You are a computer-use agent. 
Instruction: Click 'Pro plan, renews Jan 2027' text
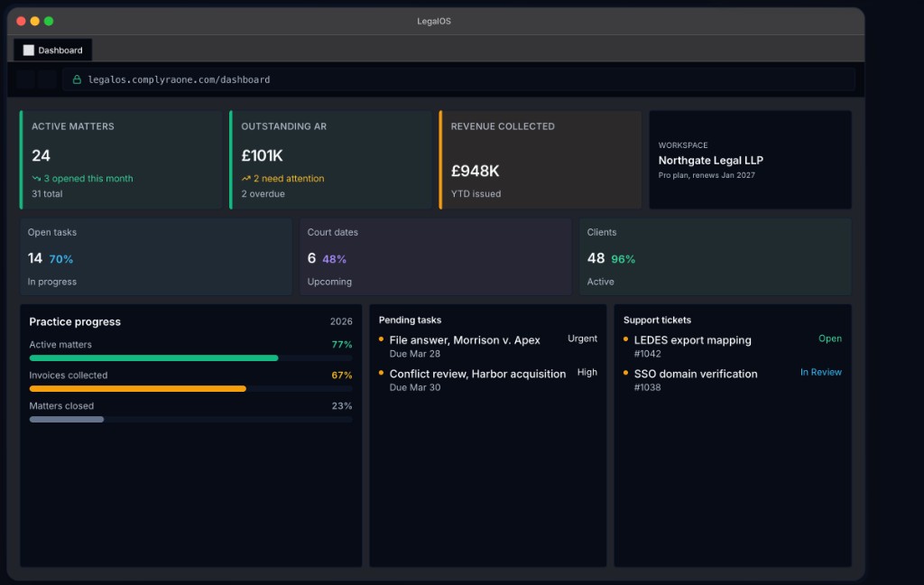[x=707, y=175]
